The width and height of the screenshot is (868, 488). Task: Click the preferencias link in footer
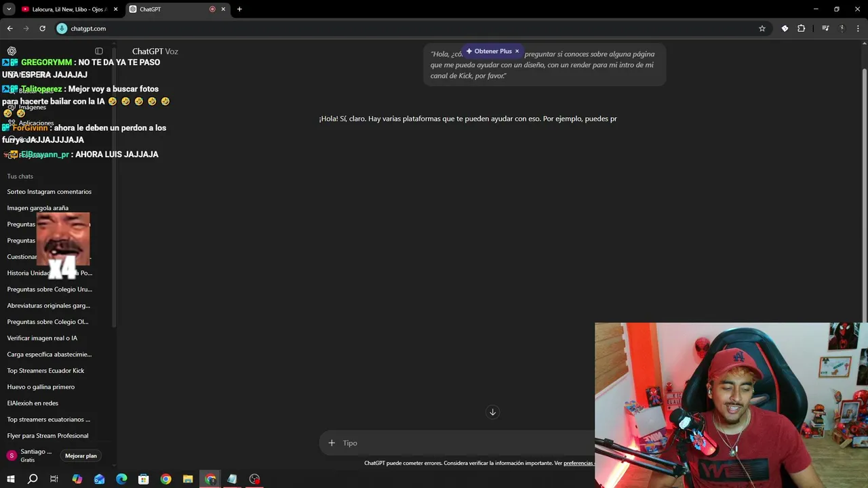click(578, 463)
